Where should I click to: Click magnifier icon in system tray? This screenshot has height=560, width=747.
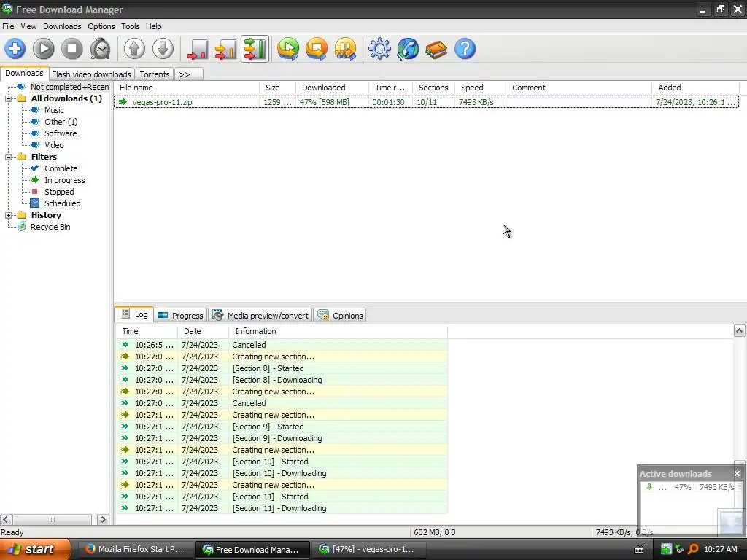693,549
